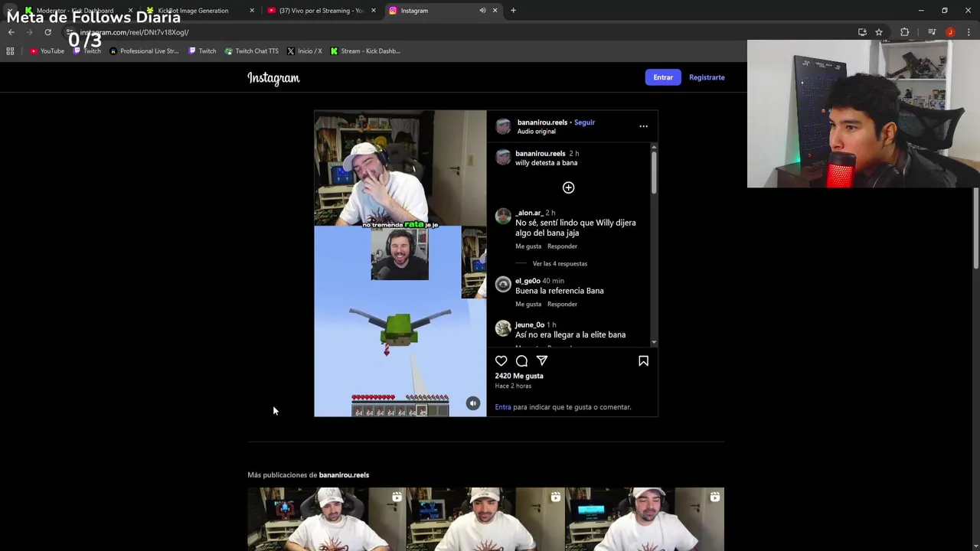Click the comments panel scrollbar
980x551 pixels.
pyautogui.click(x=654, y=171)
